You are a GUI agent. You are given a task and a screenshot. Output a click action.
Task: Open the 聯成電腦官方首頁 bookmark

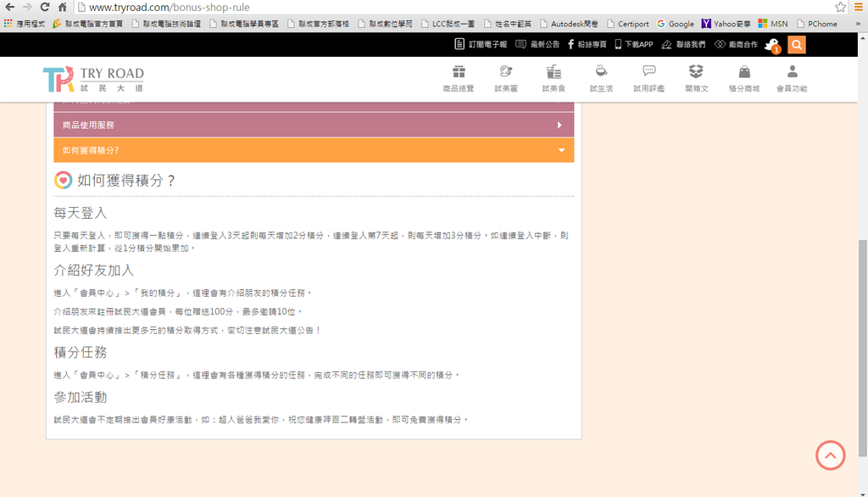(88, 24)
